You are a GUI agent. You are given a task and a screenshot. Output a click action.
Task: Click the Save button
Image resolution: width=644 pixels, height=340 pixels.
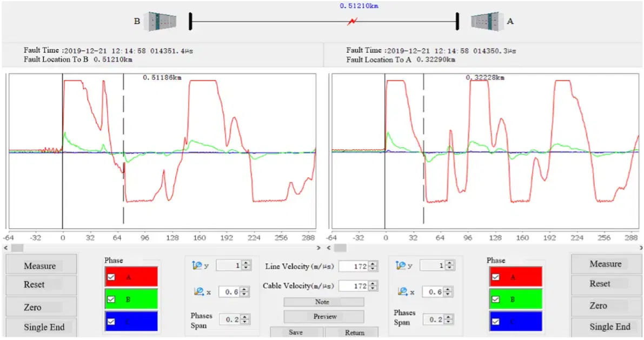(296, 332)
